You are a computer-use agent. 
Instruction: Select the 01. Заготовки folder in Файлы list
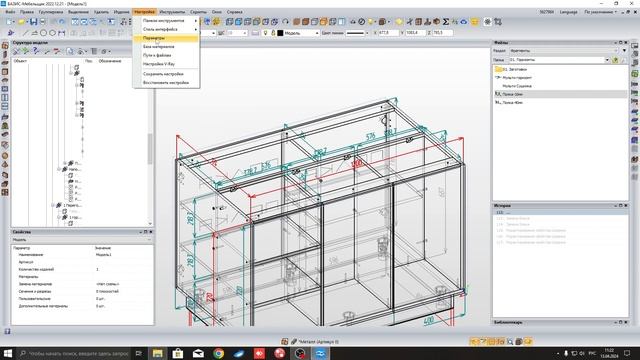(560, 69)
